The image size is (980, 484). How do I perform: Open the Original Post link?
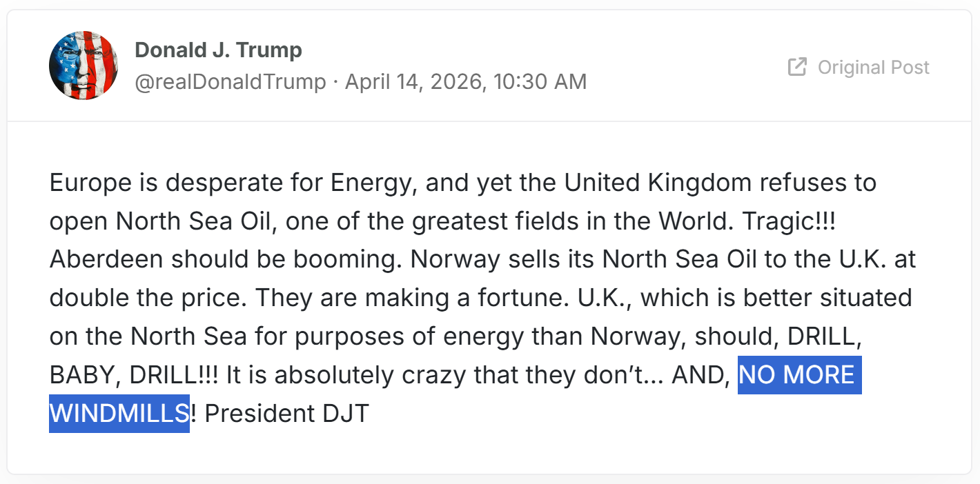click(x=873, y=67)
